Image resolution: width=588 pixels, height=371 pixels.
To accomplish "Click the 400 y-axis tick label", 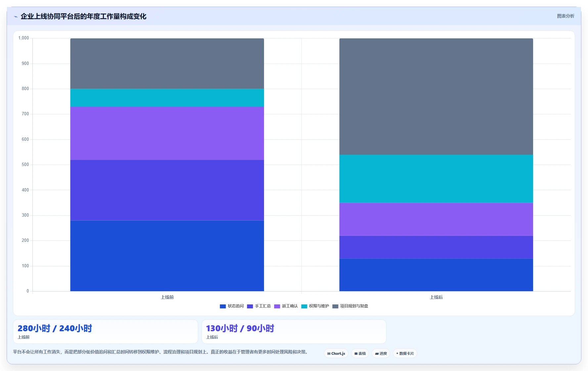I will pyautogui.click(x=25, y=190).
